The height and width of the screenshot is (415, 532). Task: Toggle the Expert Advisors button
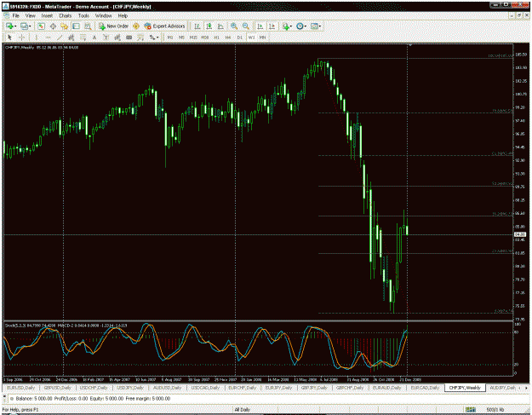tap(164, 26)
